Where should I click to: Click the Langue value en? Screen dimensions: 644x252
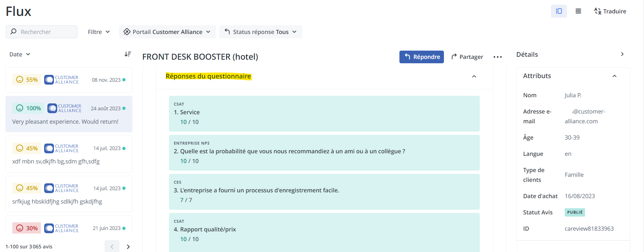568,154
